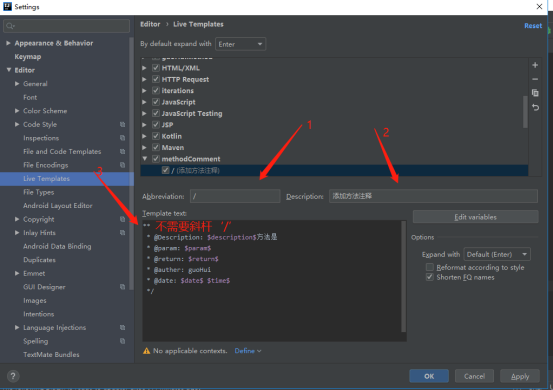Screen dimensions: 553x390
Task: Click the search icon in settings search box
Action: pyautogui.click(x=10, y=26)
